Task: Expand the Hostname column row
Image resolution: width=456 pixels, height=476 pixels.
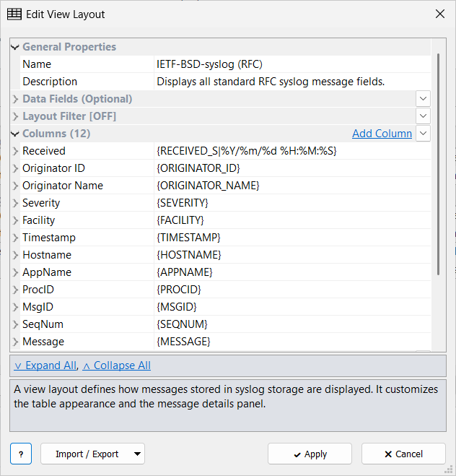Action: (15, 255)
